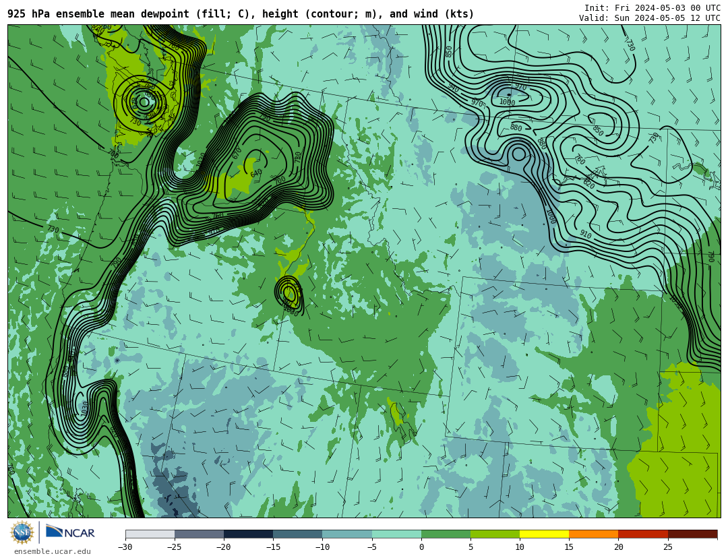Click the NCAR logo
728x560 pixels.
pos(70,532)
